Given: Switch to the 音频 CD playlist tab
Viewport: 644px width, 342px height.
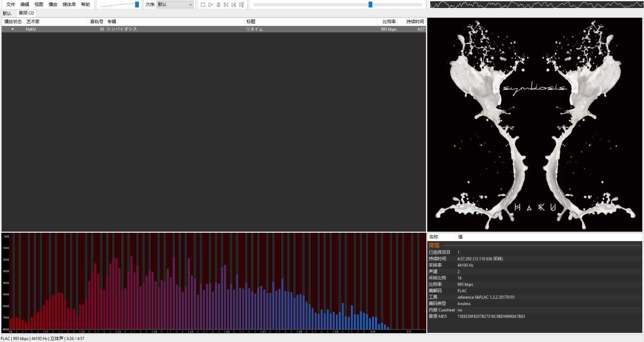Looking at the screenshot, I should (x=26, y=13).
